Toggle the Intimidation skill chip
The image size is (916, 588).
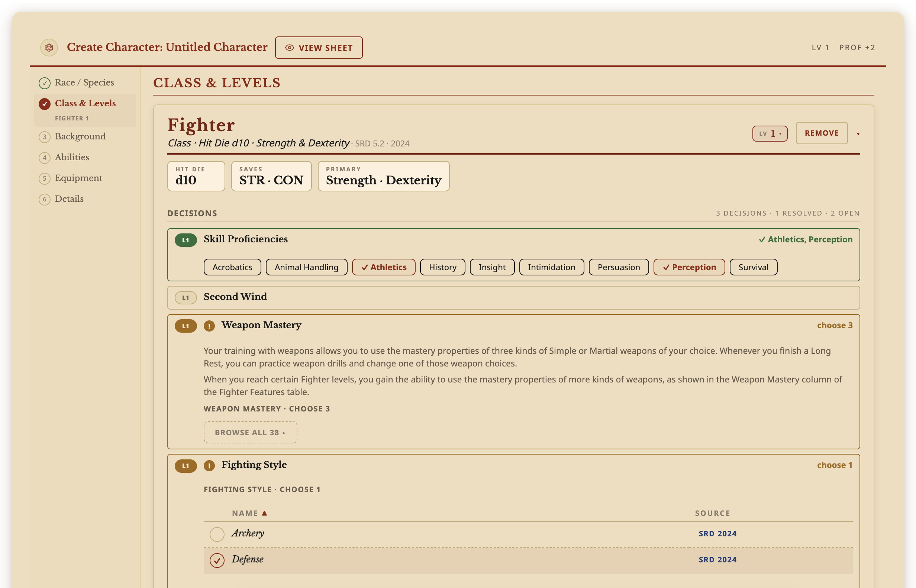(x=552, y=267)
